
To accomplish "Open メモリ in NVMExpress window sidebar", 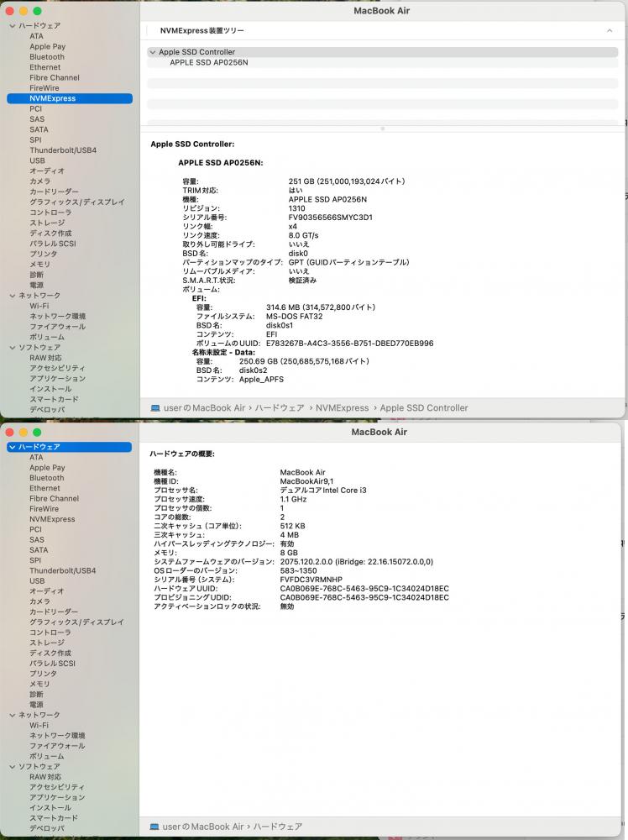I will coord(40,265).
